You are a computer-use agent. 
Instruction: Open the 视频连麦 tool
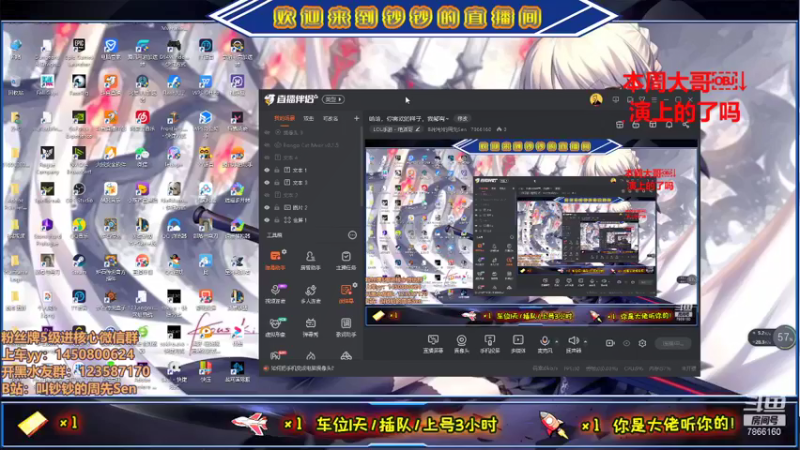276,294
